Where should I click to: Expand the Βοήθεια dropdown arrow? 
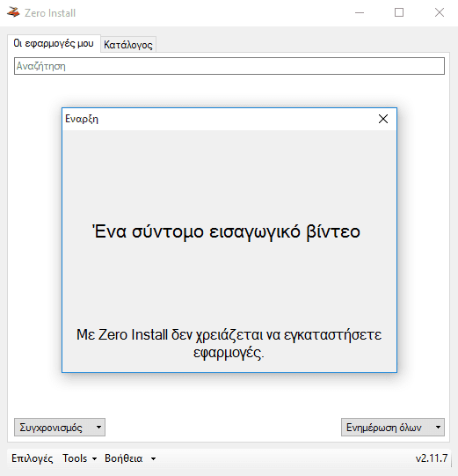[154, 458]
